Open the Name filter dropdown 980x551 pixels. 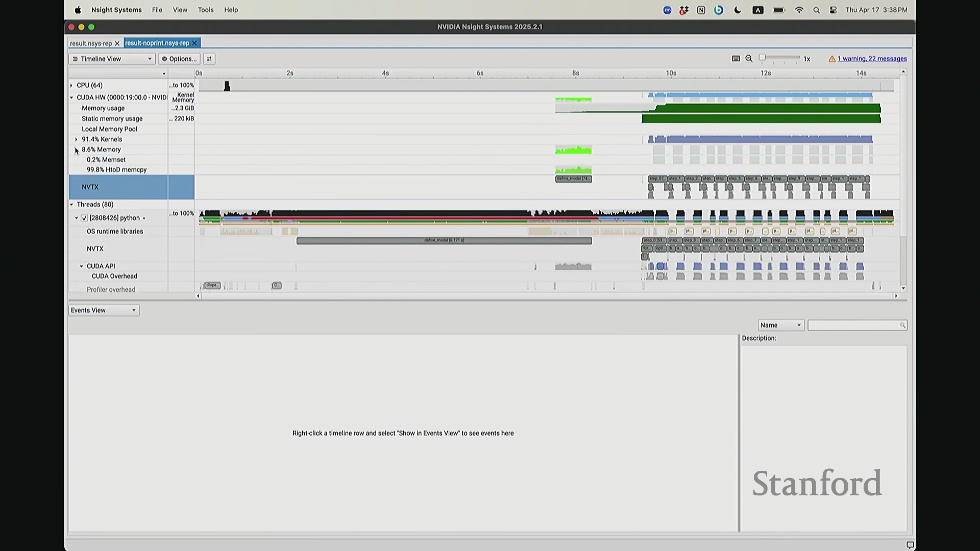tap(780, 325)
